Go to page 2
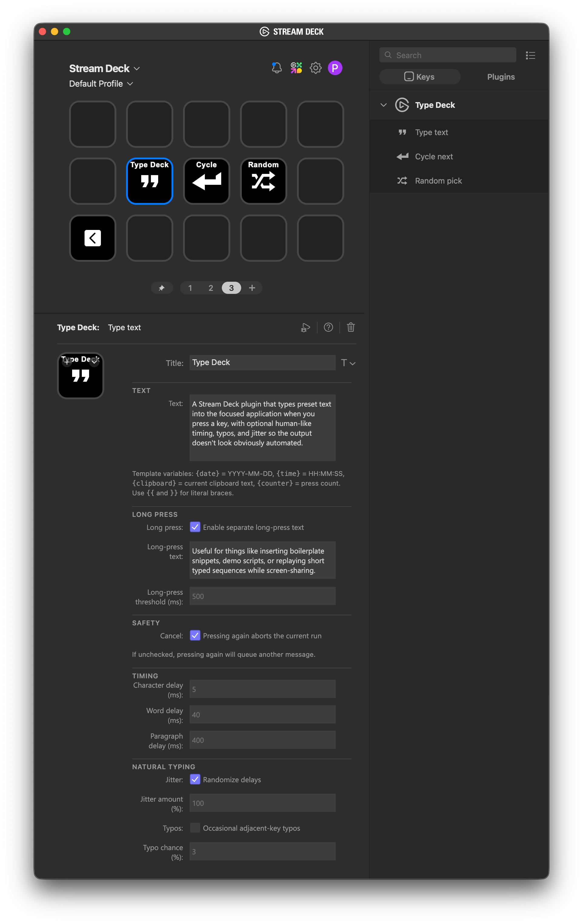Image resolution: width=583 pixels, height=924 pixels. pos(211,288)
